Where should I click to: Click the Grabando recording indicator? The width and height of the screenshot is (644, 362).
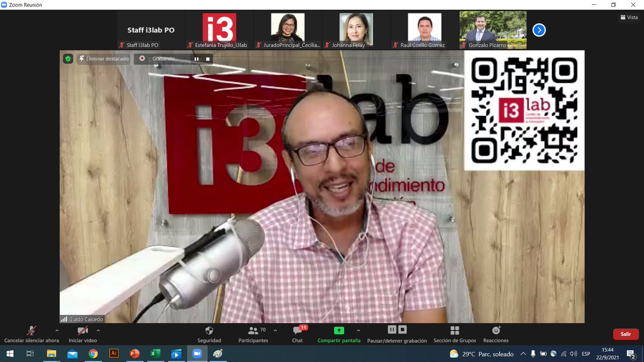pos(159,58)
